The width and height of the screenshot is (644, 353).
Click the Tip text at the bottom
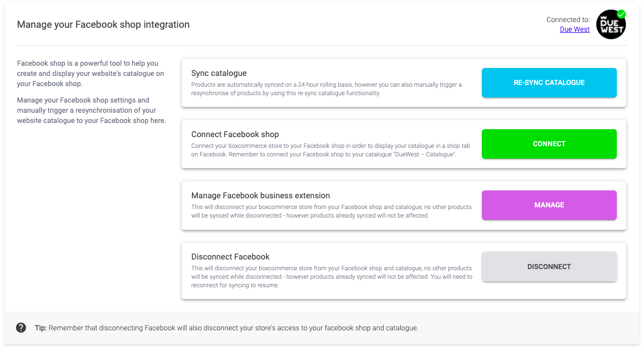click(x=227, y=328)
